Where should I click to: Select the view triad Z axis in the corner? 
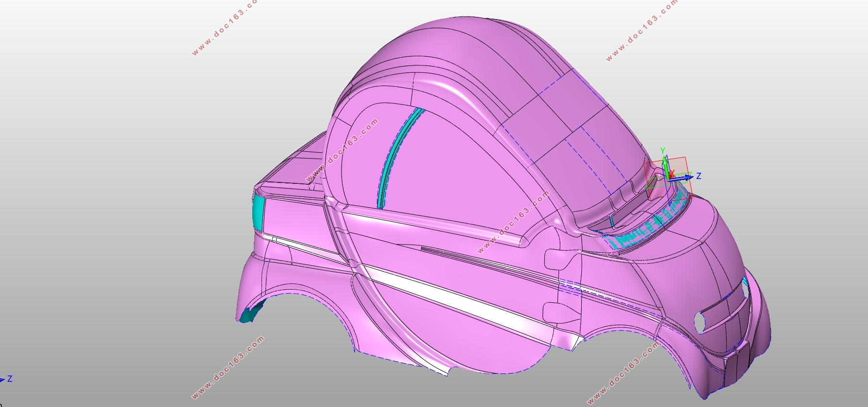pyautogui.click(x=6, y=379)
